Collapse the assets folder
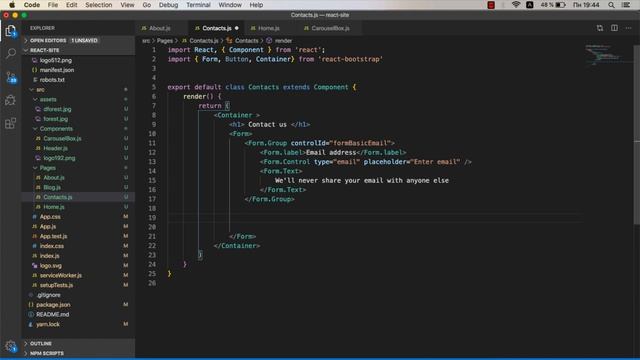 coord(78,99)
